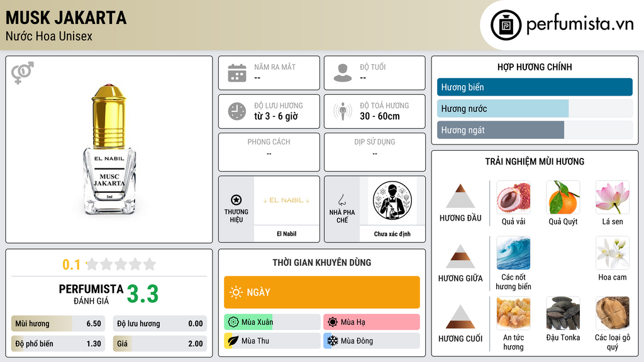Image resolution: width=644 pixels, height=362 pixels.
Task: Click the orange Ngày recommended time bar
Action: pyautogui.click(x=321, y=292)
